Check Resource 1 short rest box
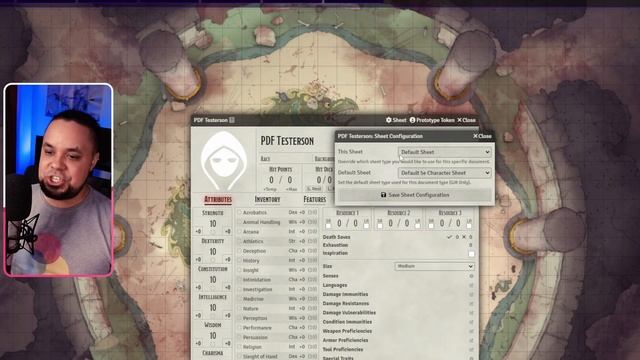The image size is (640, 360). (x=328, y=226)
